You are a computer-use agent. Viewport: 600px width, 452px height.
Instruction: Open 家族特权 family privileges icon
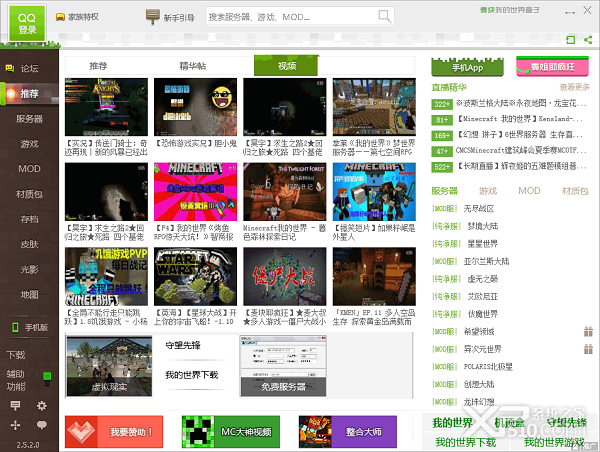click(x=60, y=17)
